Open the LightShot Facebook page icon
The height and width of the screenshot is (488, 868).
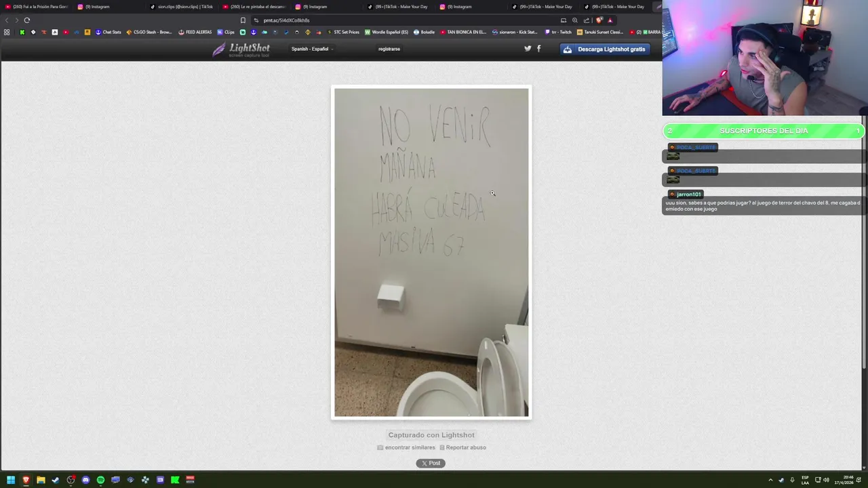[x=539, y=49]
